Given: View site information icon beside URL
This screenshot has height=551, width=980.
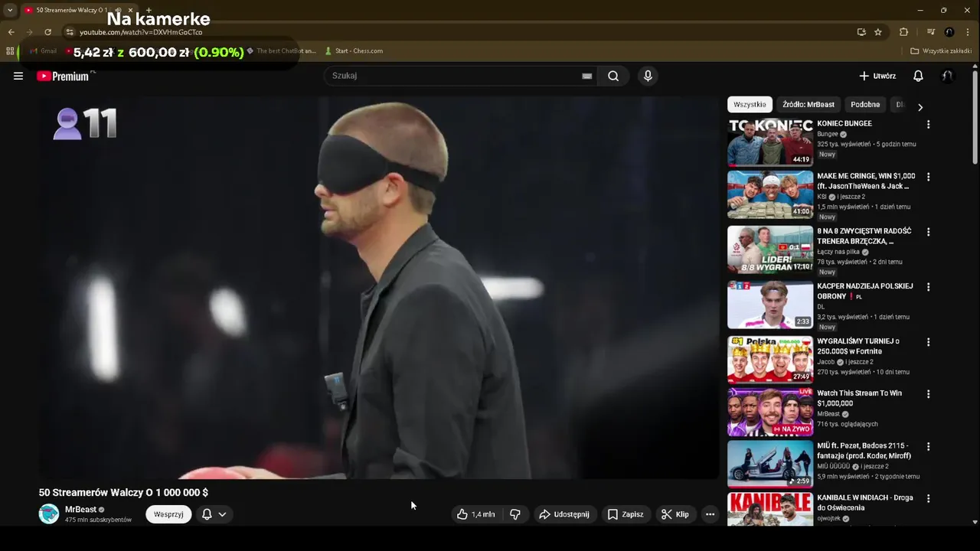Looking at the screenshot, I should 70,32.
